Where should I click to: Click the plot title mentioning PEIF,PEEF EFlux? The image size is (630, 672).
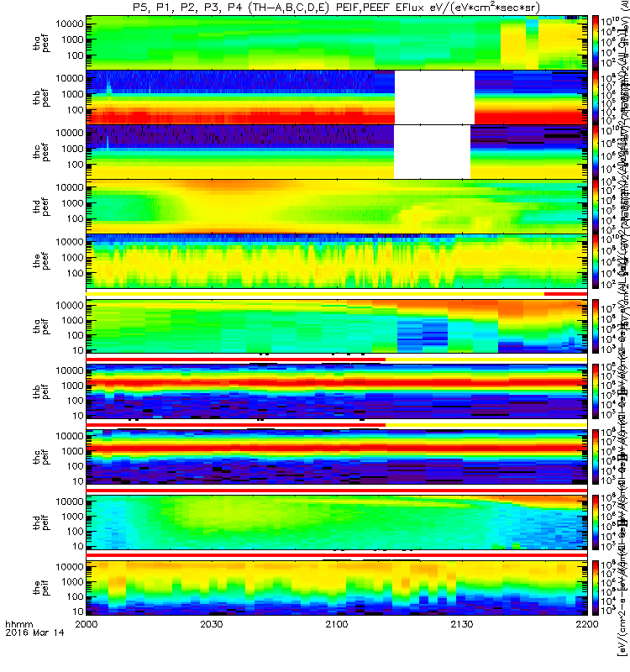(336, 8)
